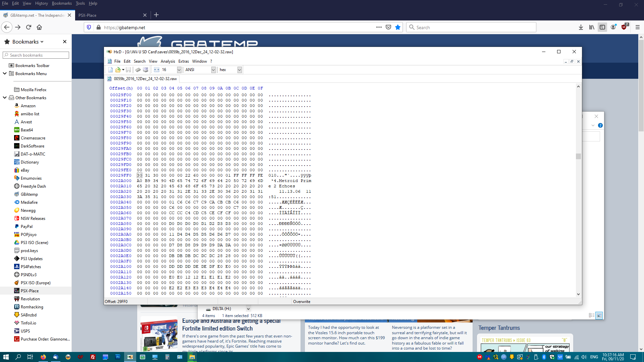
Task: Click the HxD save floppy disk icon
Action: [x=128, y=70]
